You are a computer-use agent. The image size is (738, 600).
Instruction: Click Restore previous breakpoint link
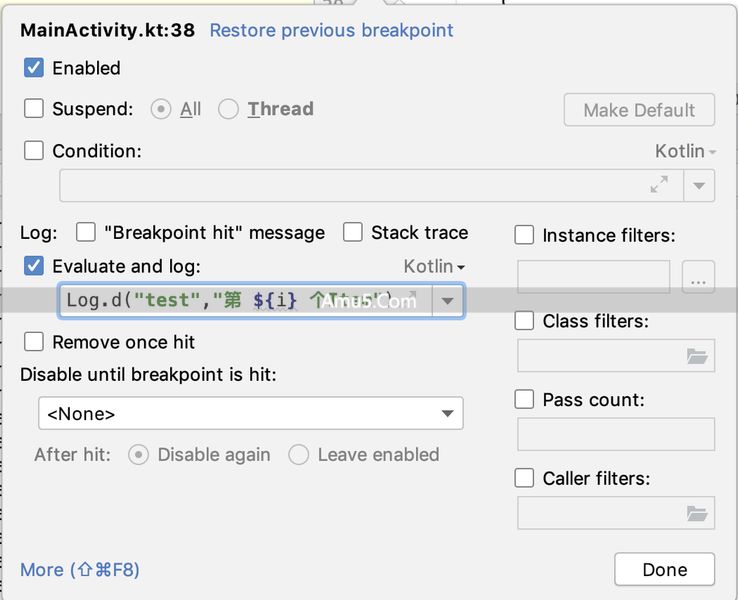point(331,31)
